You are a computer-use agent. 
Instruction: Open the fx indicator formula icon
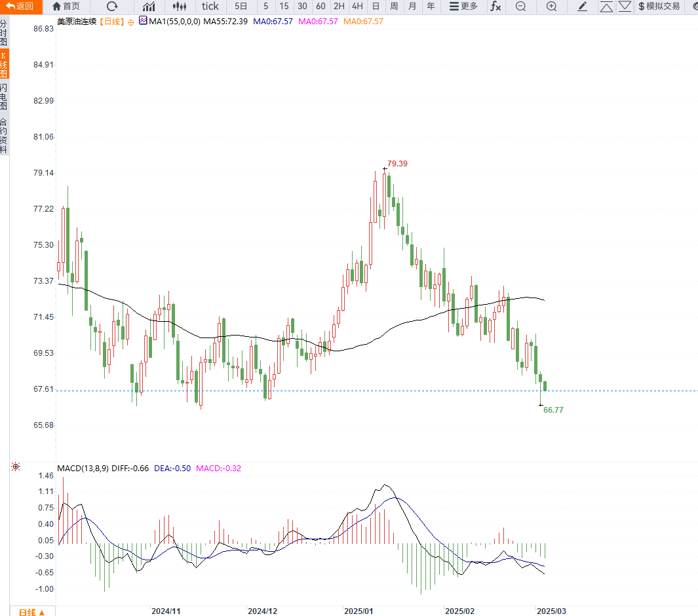tap(495, 7)
